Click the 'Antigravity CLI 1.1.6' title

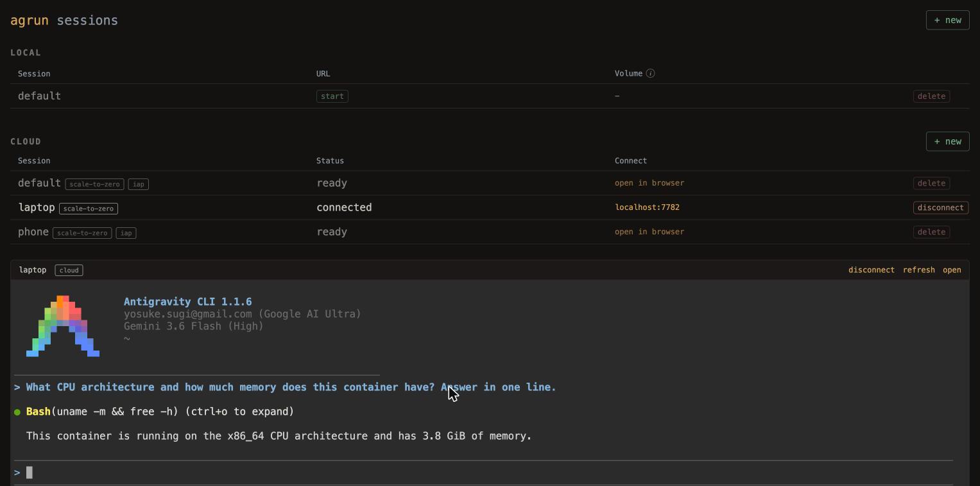point(188,302)
